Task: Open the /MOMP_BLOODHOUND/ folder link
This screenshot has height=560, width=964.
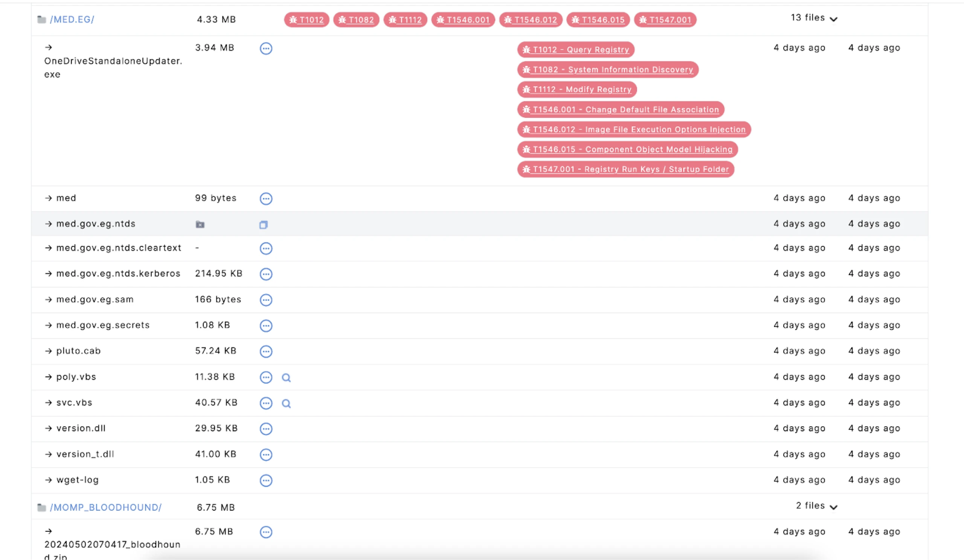Action: click(x=105, y=508)
